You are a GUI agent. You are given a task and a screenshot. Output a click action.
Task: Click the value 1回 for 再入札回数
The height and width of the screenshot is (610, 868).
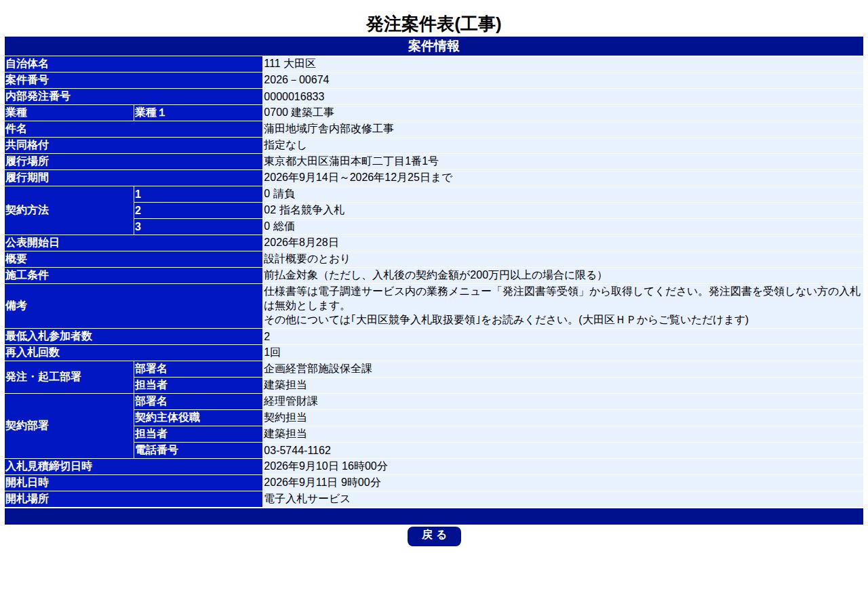272,352
